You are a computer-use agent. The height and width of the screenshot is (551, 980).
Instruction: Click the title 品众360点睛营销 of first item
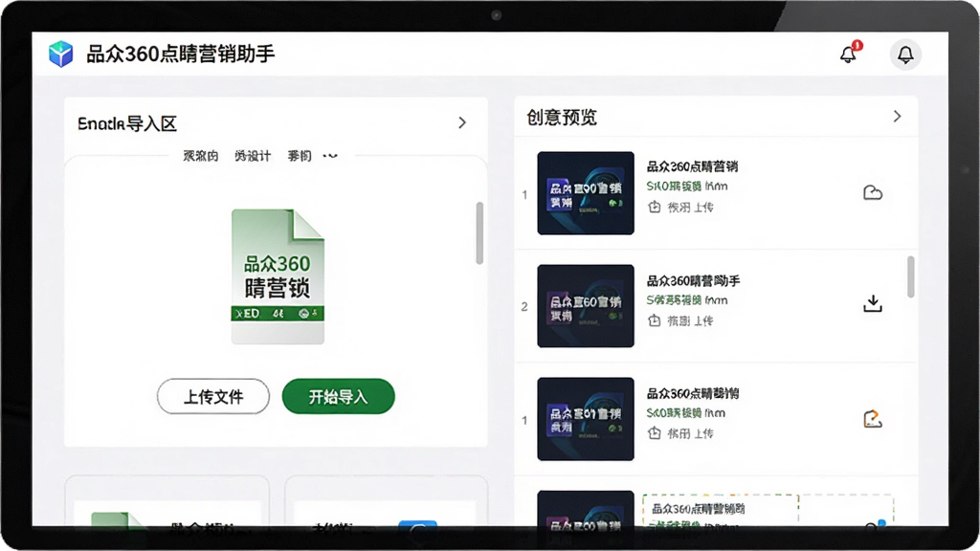point(692,166)
